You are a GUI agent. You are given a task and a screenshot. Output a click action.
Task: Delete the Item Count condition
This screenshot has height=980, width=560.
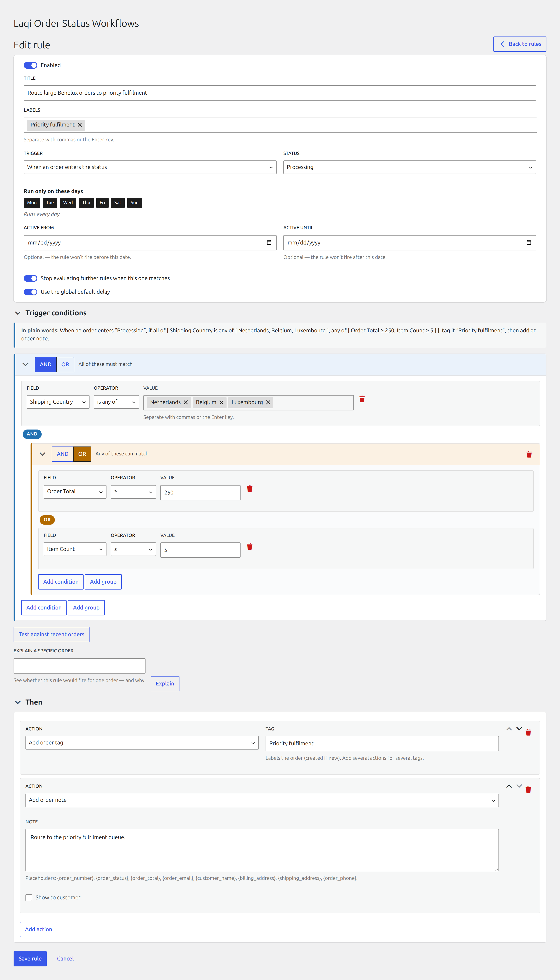point(250,546)
